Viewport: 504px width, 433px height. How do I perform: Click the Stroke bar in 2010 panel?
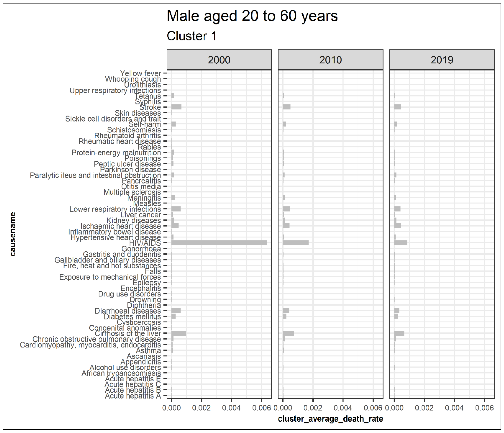287,107
